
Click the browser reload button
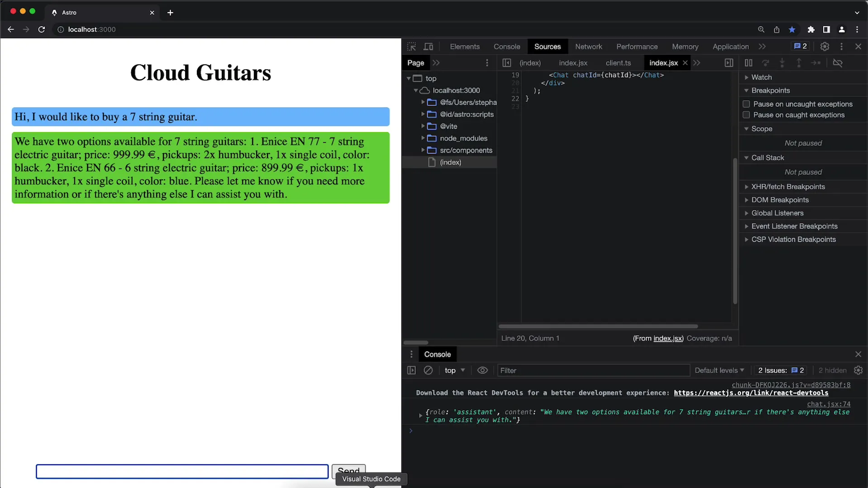tap(42, 29)
